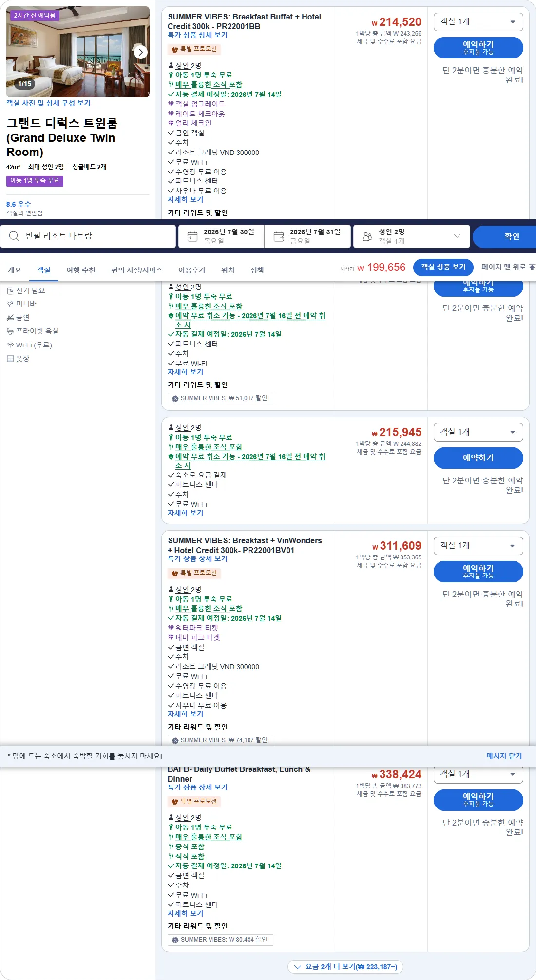Click the check-out calendar icon
The image size is (536, 980).
[x=279, y=237]
